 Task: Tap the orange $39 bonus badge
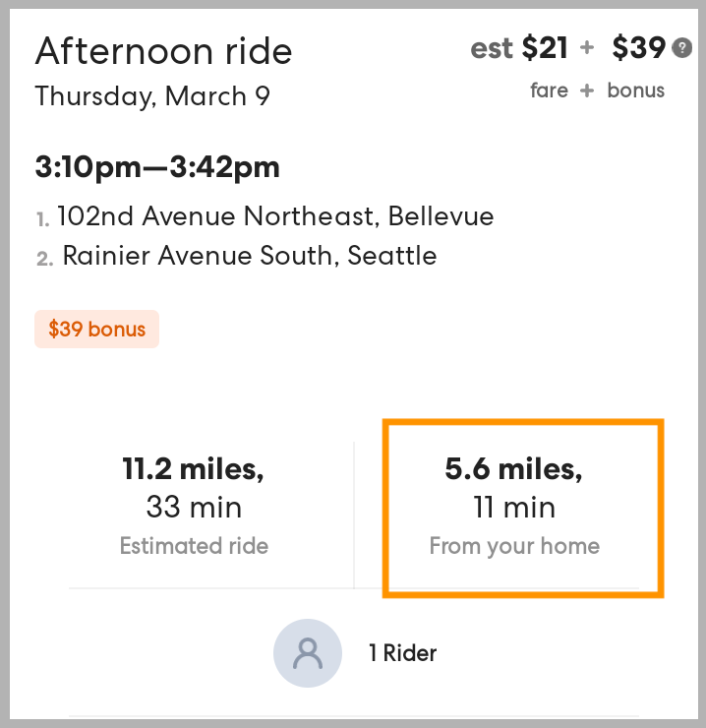point(96,330)
